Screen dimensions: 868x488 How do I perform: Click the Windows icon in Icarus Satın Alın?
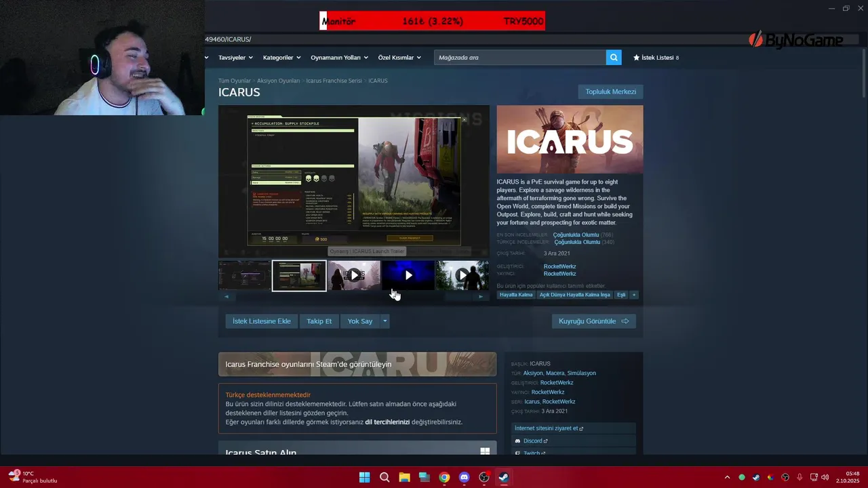(x=485, y=451)
